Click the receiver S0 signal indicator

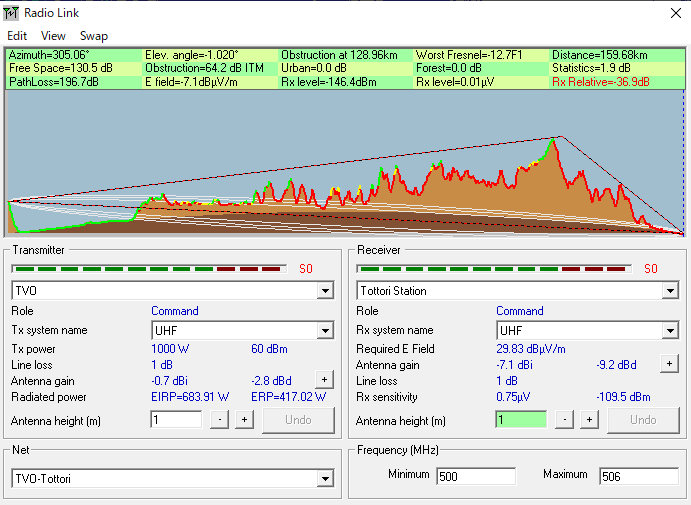coord(651,269)
